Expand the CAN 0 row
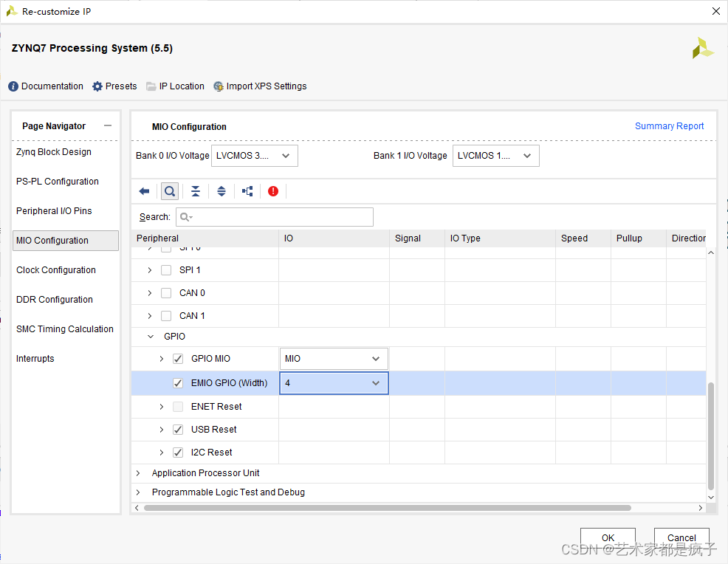 (149, 293)
